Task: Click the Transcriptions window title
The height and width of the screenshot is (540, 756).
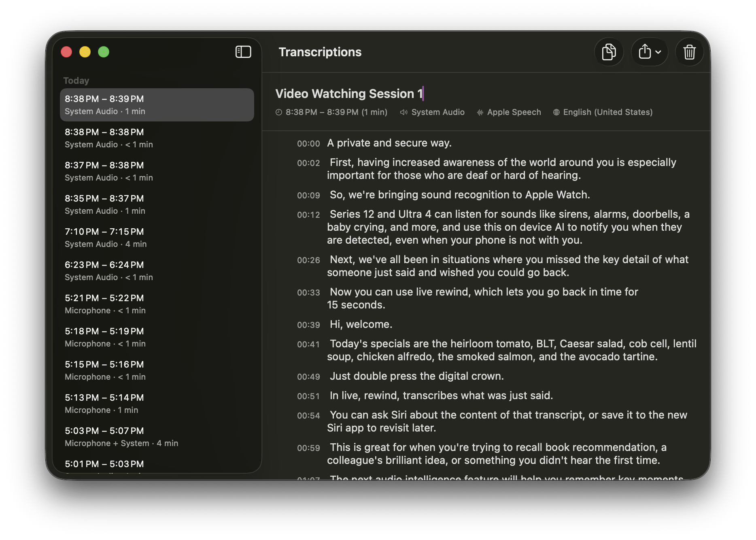Action: (320, 52)
